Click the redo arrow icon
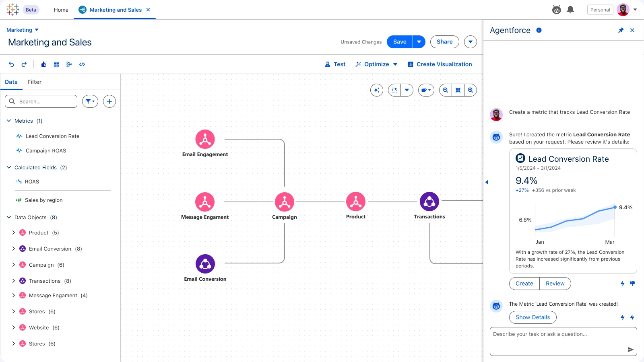Screen dimensions: 644x362 24,64
